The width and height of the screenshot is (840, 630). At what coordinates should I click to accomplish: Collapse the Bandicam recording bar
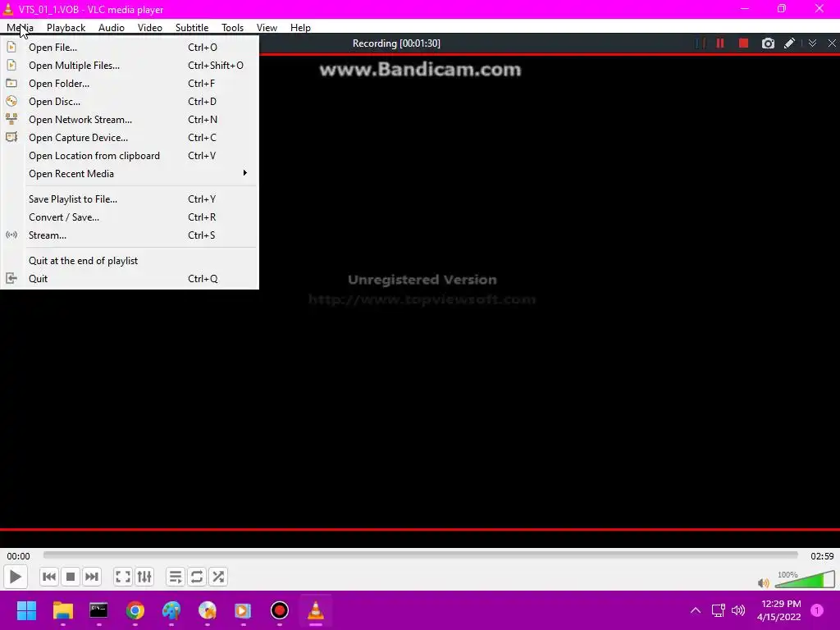click(x=812, y=43)
